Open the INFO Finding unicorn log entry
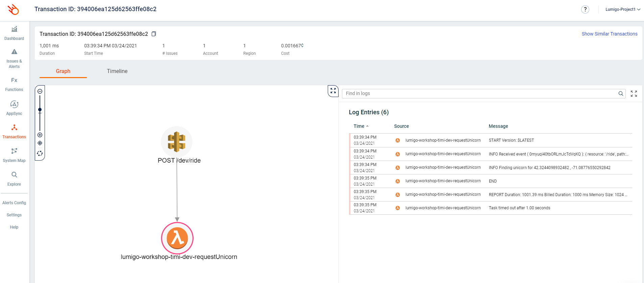The width and height of the screenshot is (644, 283). coord(491,167)
